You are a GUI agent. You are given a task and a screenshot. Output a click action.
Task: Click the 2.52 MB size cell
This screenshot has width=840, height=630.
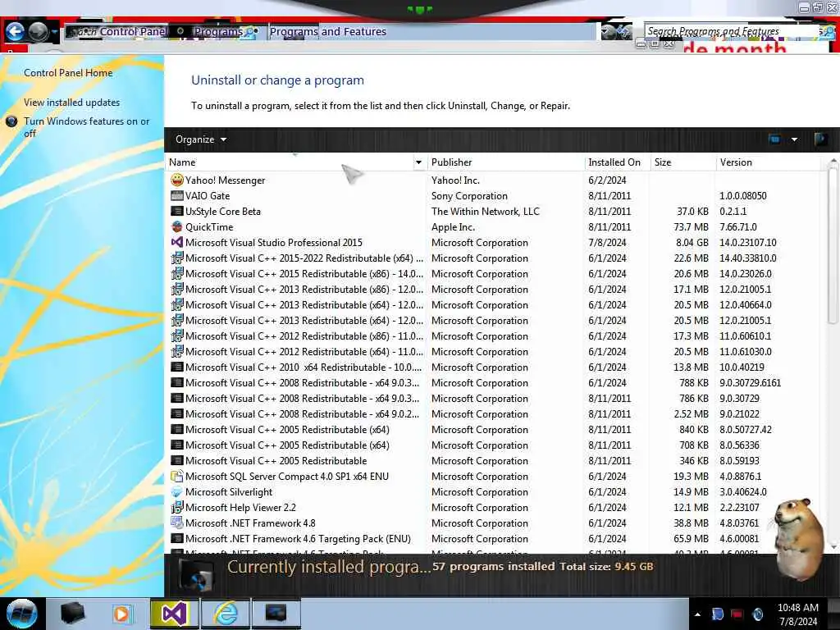[691, 413]
